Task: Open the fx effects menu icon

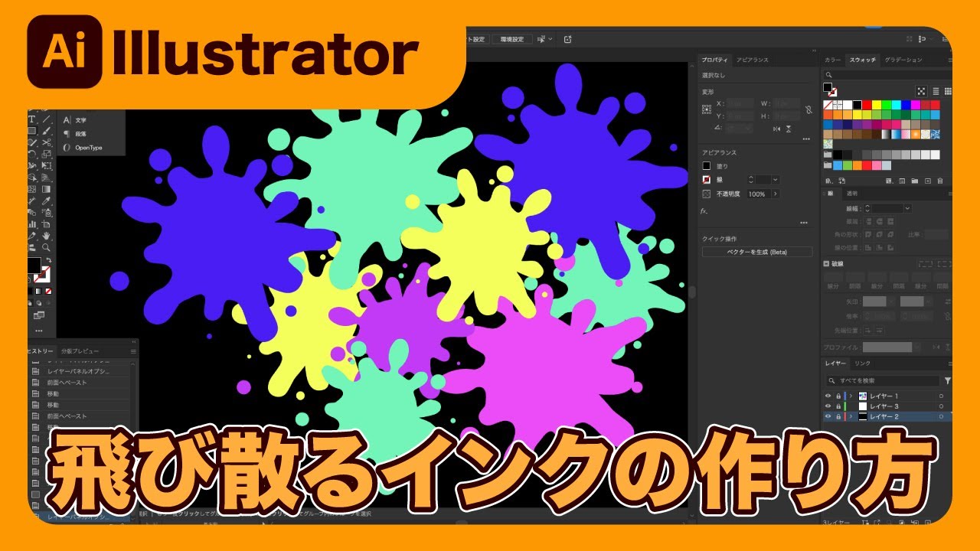Action: pos(704,210)
